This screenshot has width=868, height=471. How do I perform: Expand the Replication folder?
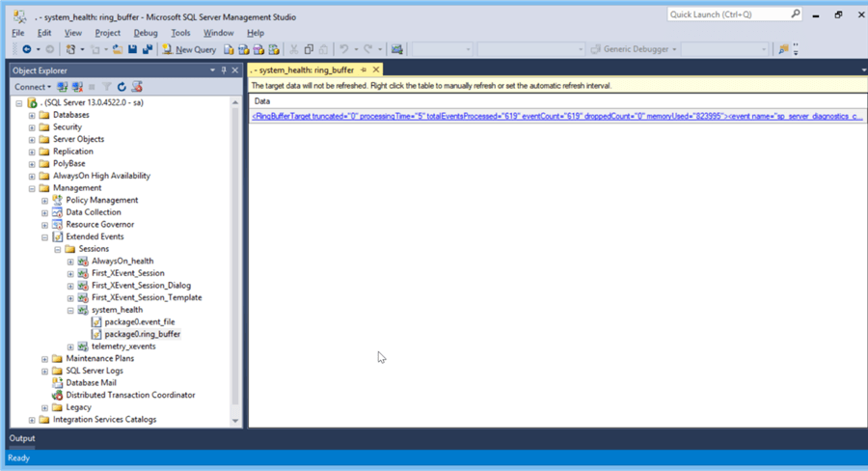32,152
